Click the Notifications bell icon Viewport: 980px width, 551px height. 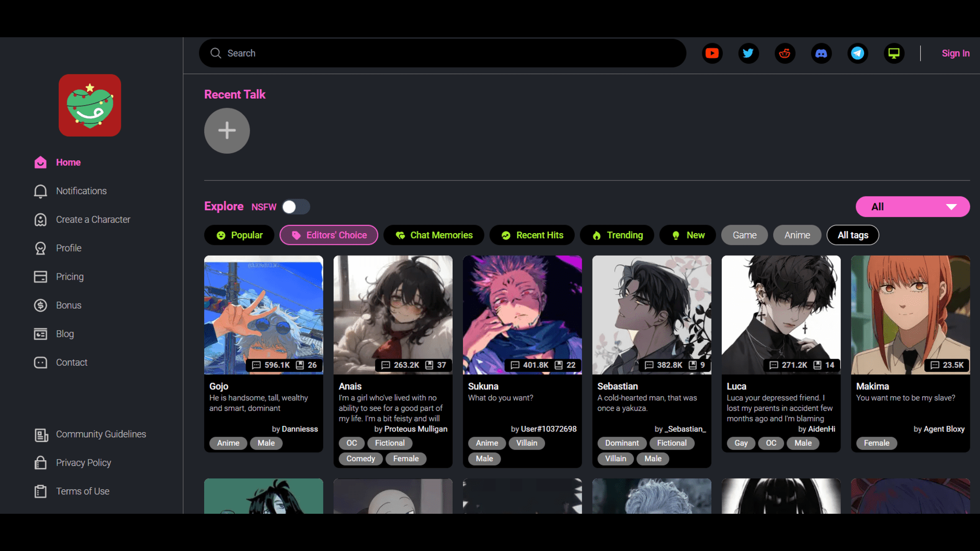(40, 190)
